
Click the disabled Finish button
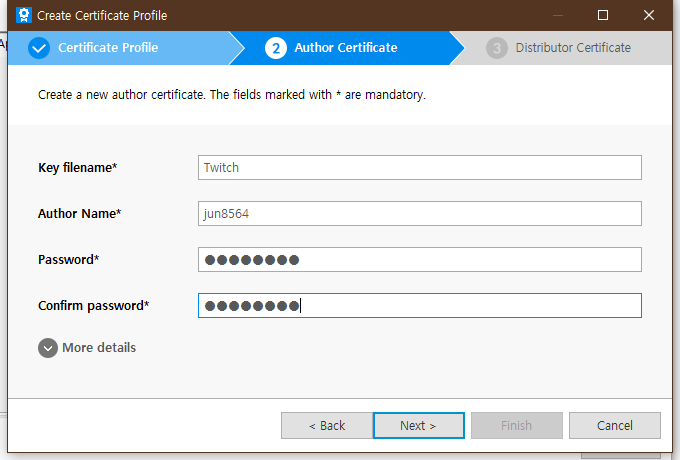pyautogui.click(x=517, y=425)
